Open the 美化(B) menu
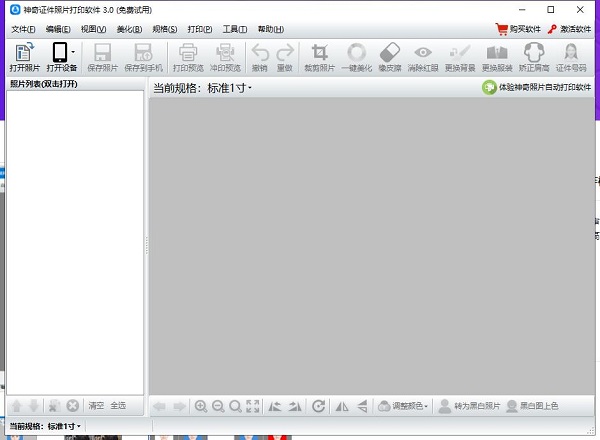Image resolution: width=600 pixels, height=440 pixels. 129,29
